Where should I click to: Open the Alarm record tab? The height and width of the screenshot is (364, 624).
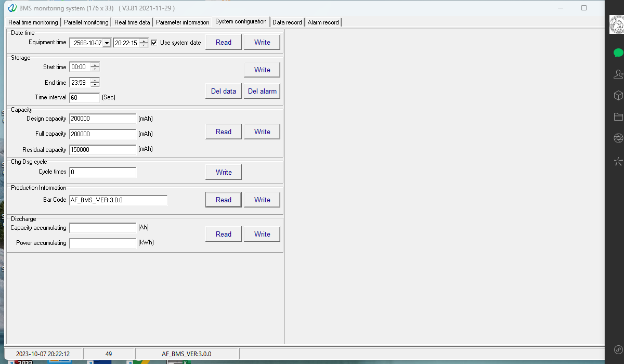pos(323,22)
